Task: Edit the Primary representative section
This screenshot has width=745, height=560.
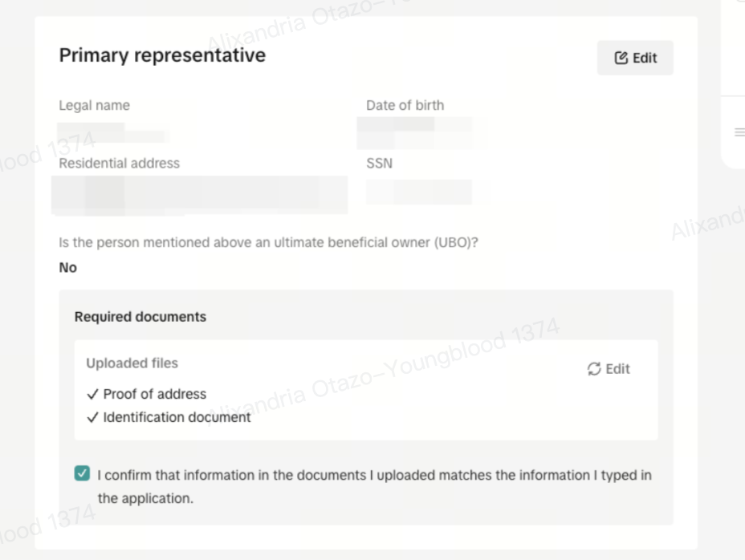Action: 635,58
